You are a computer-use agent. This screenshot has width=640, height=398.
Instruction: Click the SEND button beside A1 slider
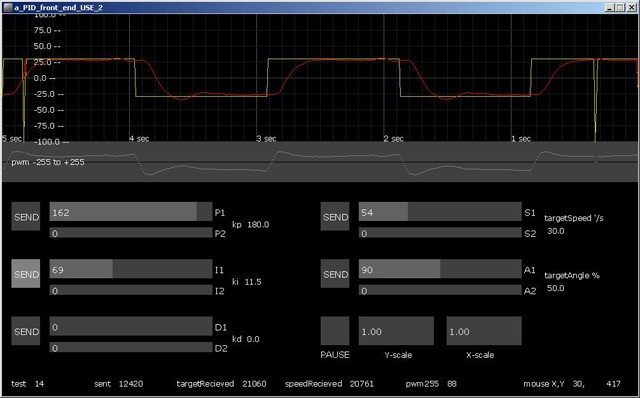coord(335,273)
